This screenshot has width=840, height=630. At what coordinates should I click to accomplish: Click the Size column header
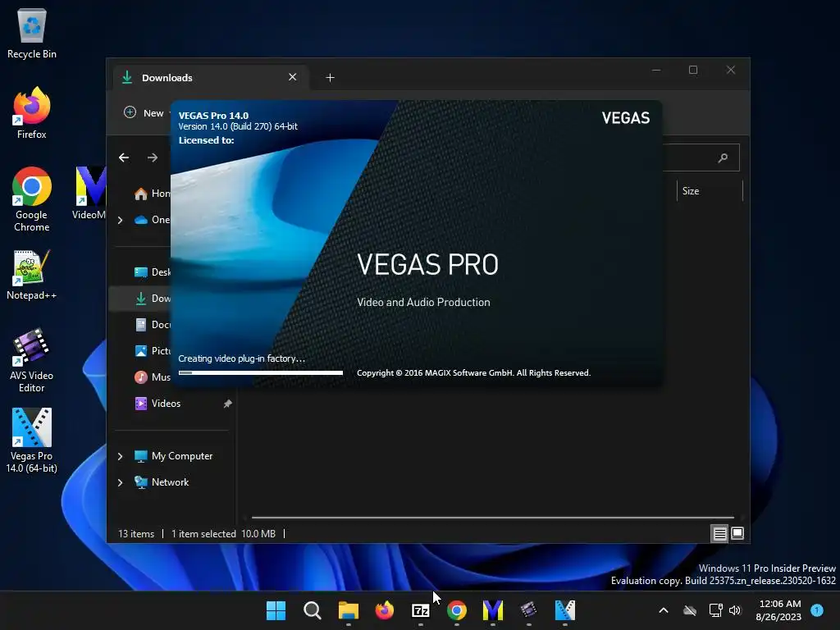tap(710, 190)
